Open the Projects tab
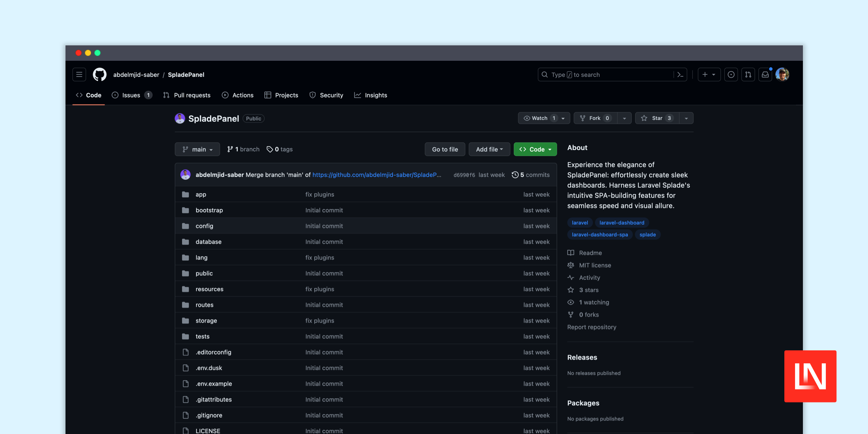 click(x=281, y=95)
